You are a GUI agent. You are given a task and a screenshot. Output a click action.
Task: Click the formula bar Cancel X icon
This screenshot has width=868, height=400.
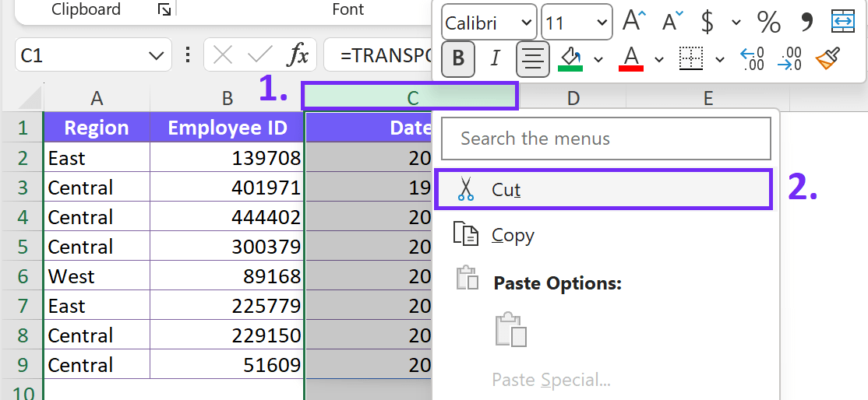point(223,55)
